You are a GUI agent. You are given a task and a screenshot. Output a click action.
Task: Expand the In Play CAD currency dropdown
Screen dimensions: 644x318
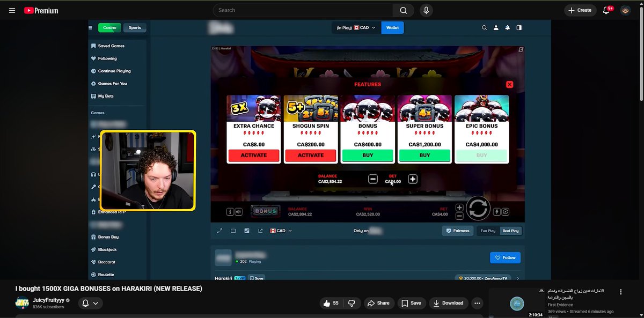pyautogui.click(x=356, y=27)
